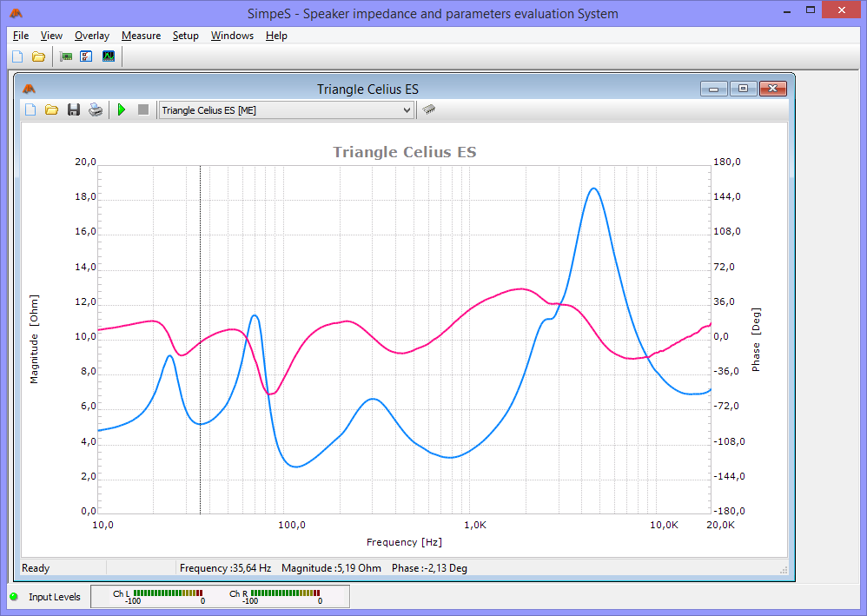This screenshot has width=867, height=616.
Task: Minimize the Triangle Celius ES child window
Action: (714, 89)
